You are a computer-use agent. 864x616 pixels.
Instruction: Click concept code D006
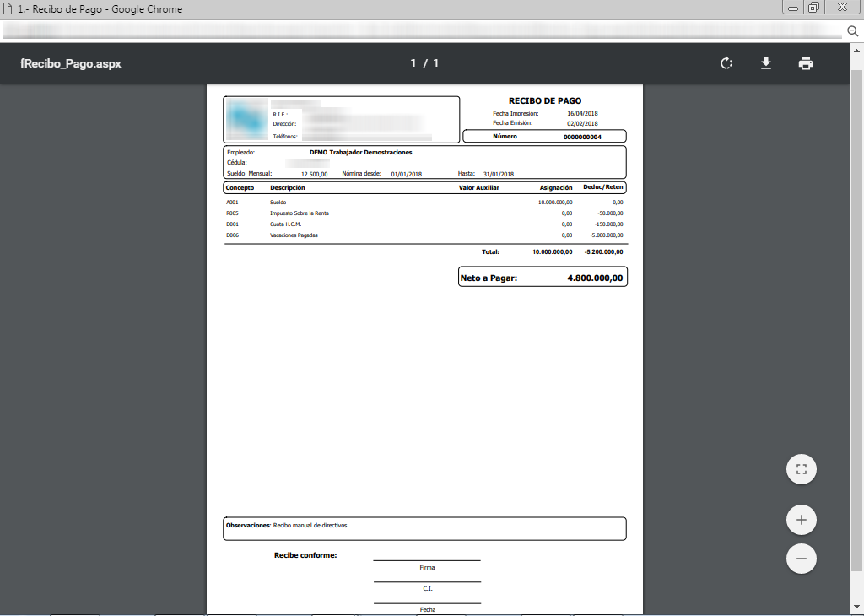point(232,235)
